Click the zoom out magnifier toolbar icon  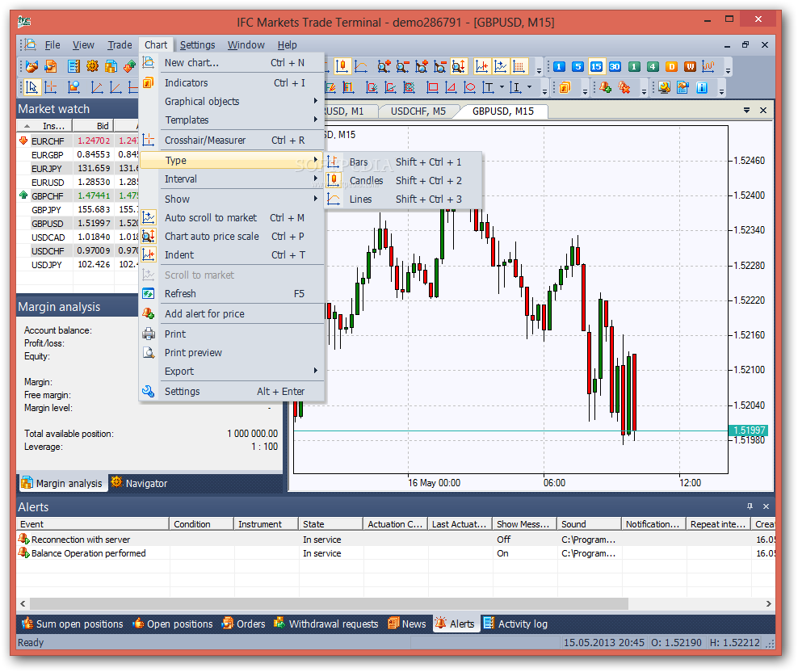click(x=402, y=66)
